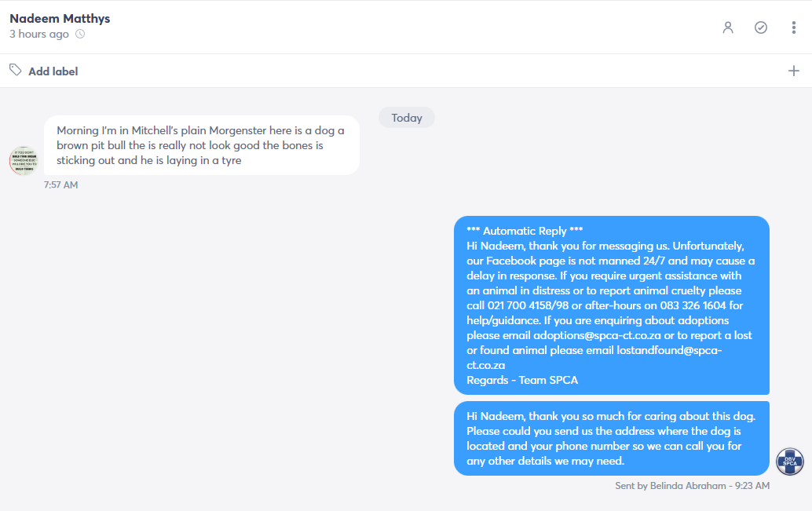The width and height of the screenshot is (812, 511).
Task: Click the 7:57 AM message timestamp
Action: (60, 184)
